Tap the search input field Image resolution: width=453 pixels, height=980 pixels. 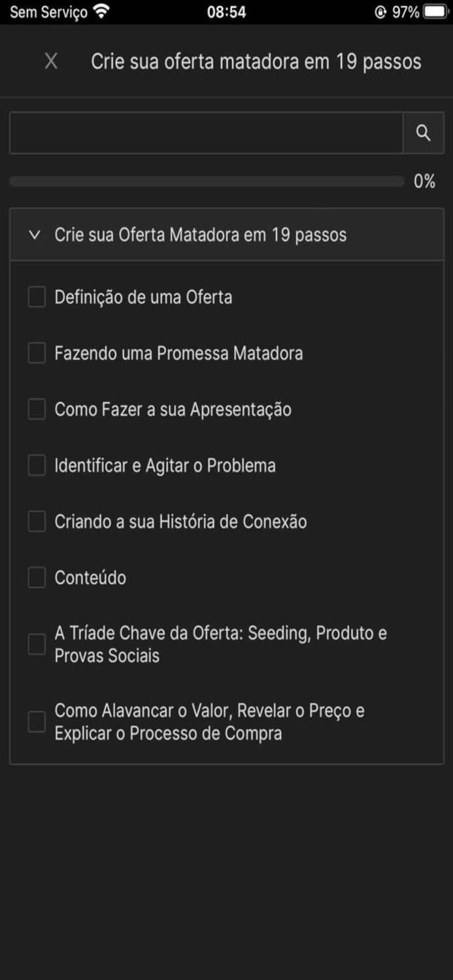tap(206, 133)
